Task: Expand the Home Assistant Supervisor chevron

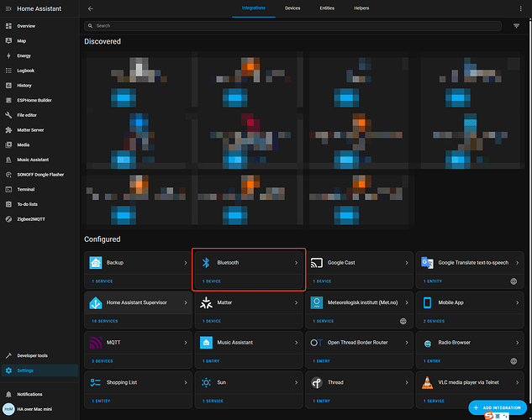Action: (186, 302)
